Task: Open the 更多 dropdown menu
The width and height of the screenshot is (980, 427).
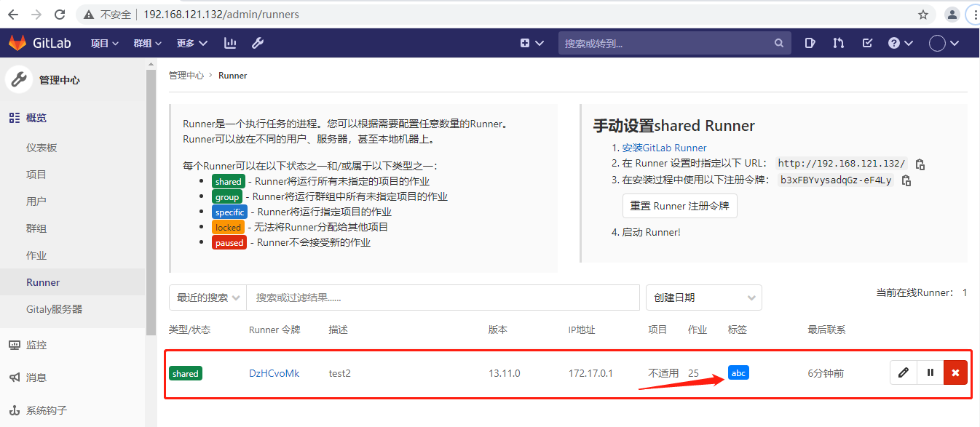Action: click(191, 43)
